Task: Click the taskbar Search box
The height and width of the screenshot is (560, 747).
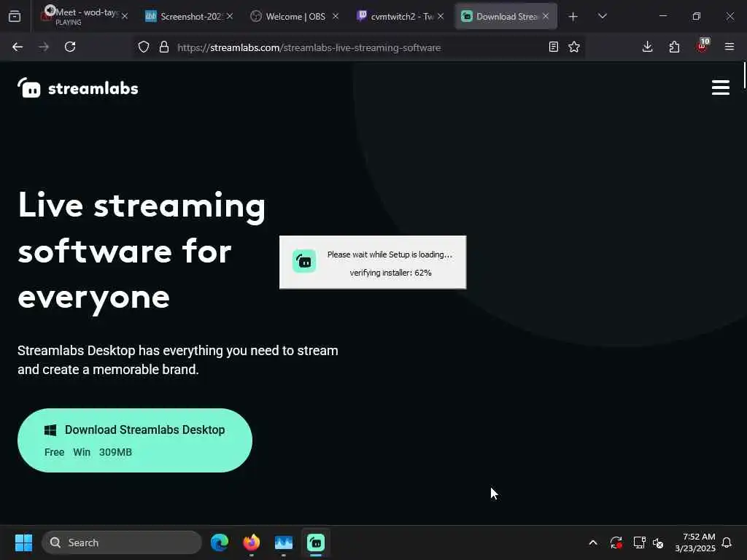Action: pos(122,542)
